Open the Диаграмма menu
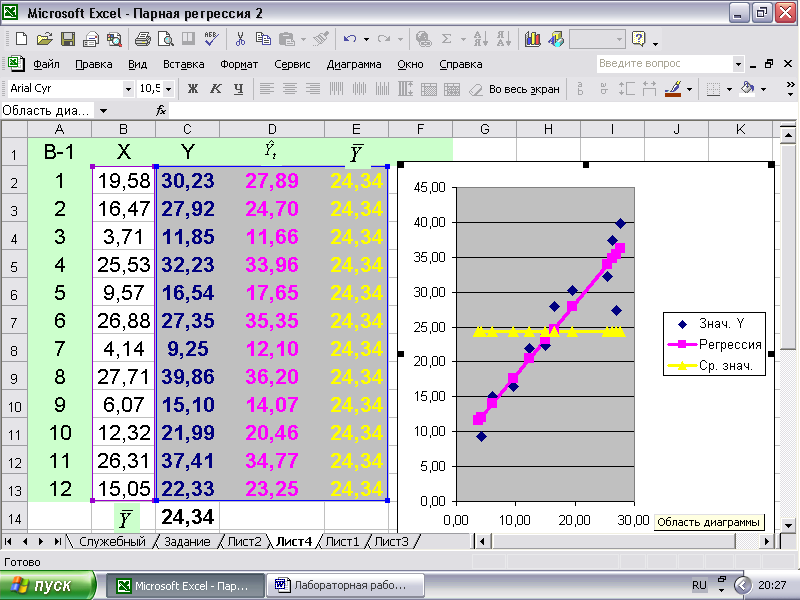Image resolution: width=800 pixels, height=600 pixels. coord(354,64)
